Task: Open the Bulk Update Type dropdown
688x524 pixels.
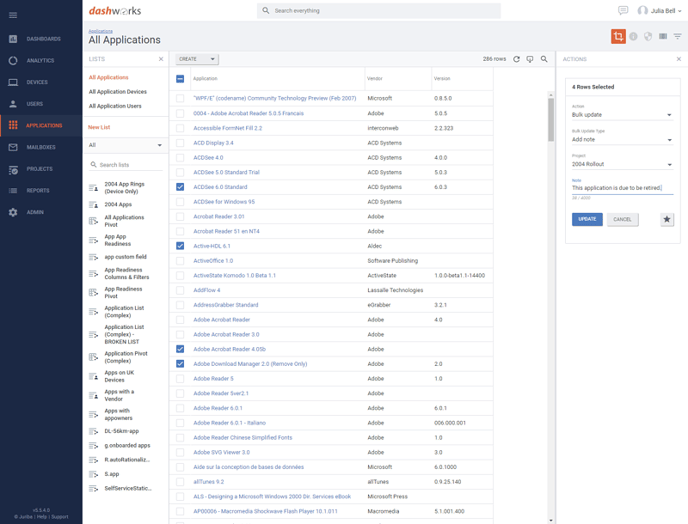Action: [x=622, y=140]
